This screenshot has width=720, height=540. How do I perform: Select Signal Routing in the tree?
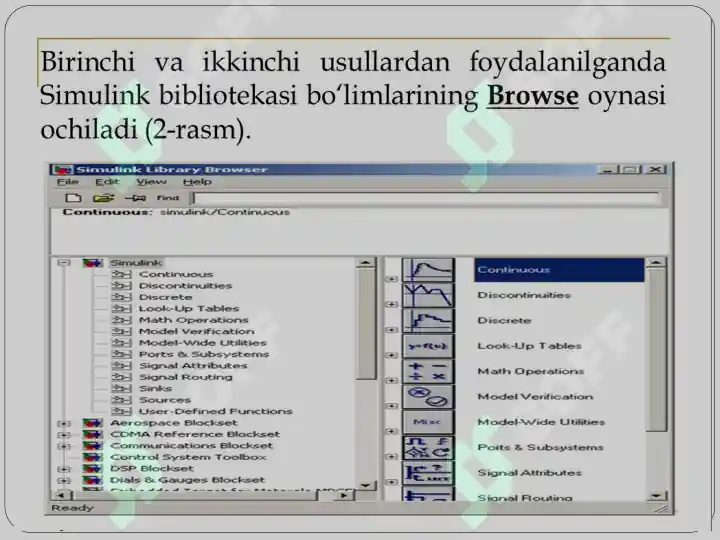click(186, 377)
